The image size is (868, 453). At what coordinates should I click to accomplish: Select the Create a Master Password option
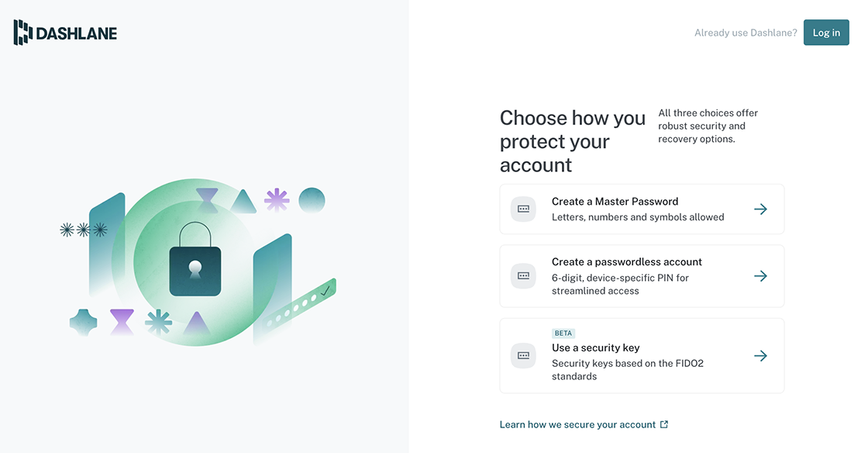(x=642, y=209)
